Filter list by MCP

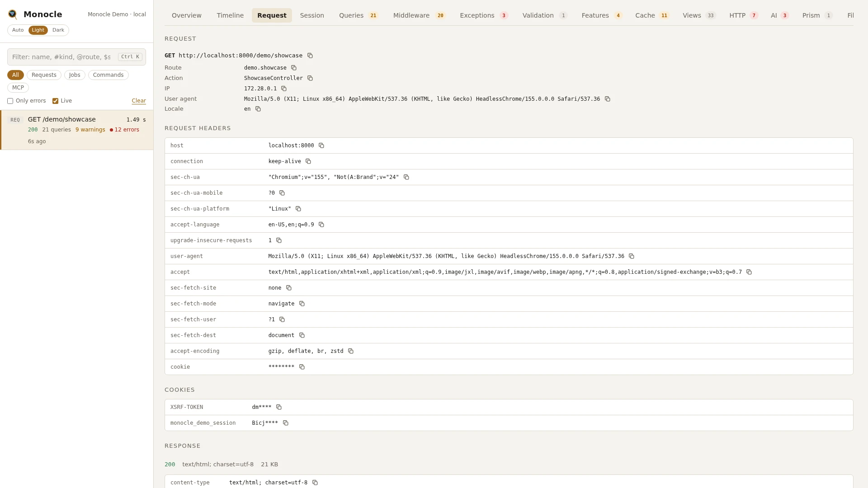18,88
